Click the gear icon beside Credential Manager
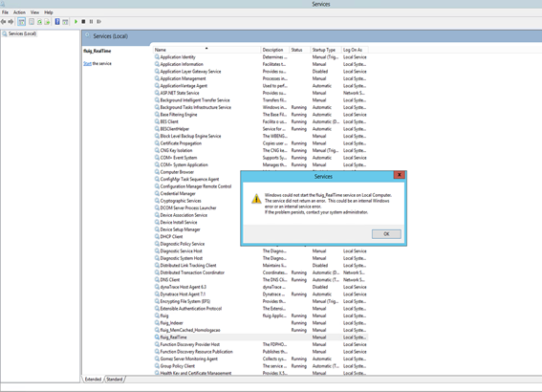542x392 pixels. point(157,193)
